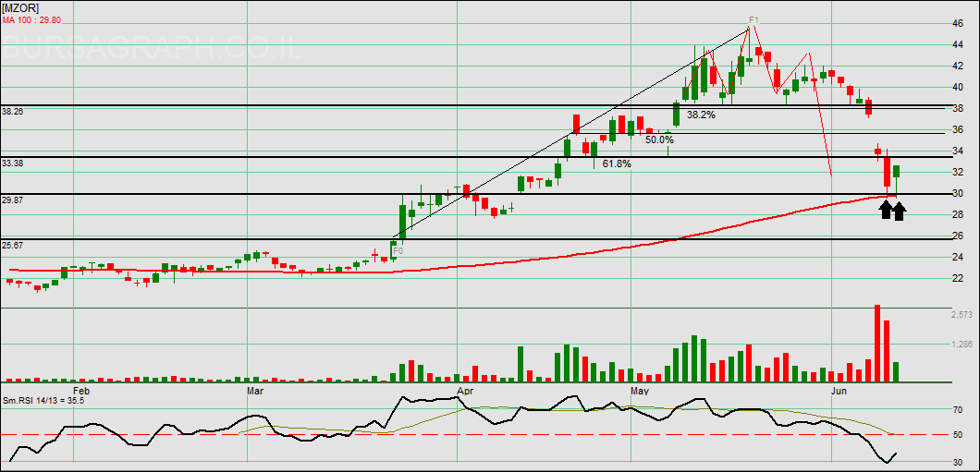The height and width of the screenshot is (472, 980).
Task: Click the 2,573 volume scale label
Action: click(x=962, y=315)
